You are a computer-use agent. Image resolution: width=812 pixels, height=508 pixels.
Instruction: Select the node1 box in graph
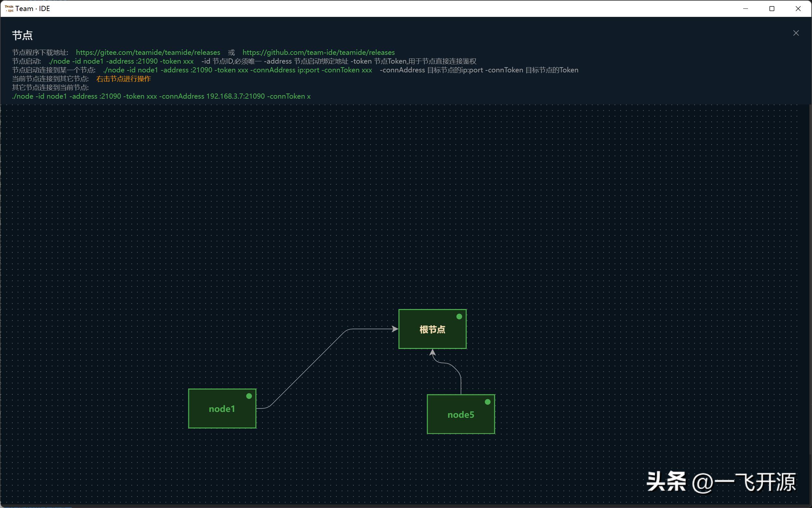[x=222, y=409]
